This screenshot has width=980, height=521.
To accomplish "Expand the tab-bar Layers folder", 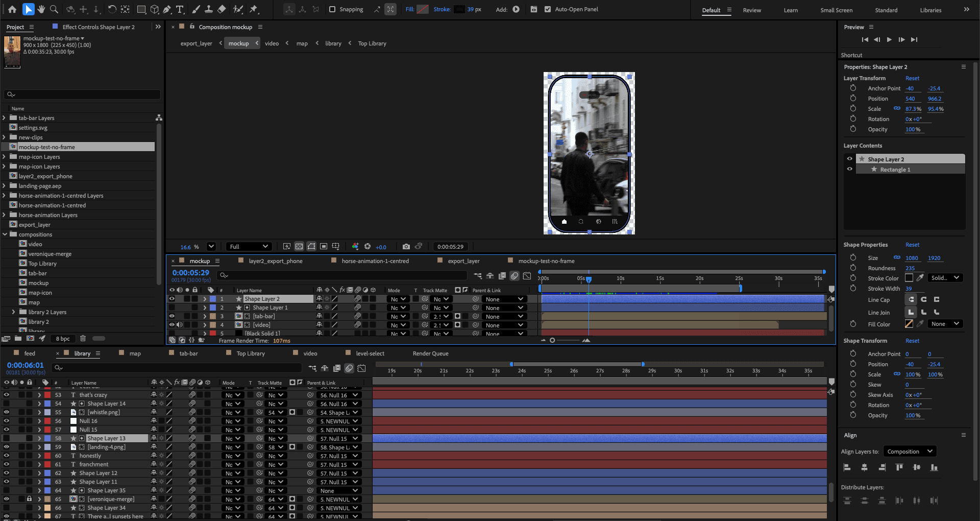I will click(x=4, y=118).
